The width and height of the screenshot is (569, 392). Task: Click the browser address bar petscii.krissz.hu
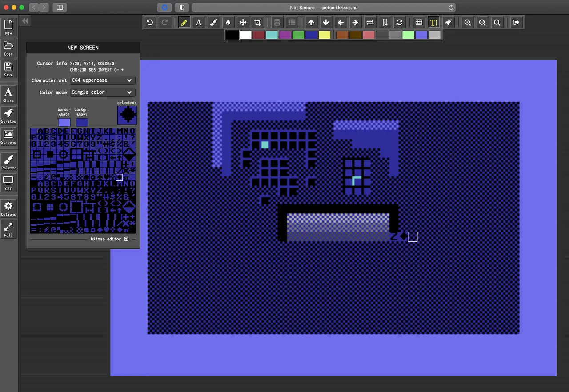click(x=324, y=8)
